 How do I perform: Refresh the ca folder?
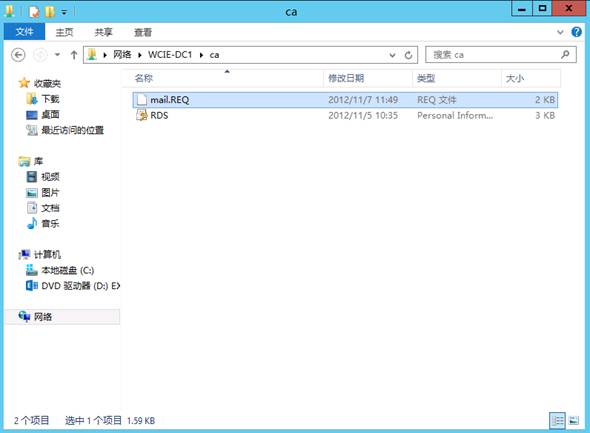(x=408, y=55)
